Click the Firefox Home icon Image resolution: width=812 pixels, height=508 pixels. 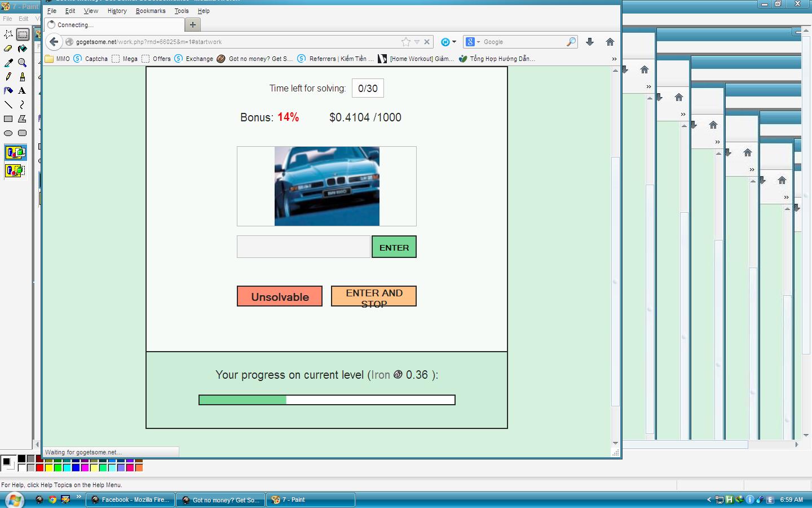610,42
